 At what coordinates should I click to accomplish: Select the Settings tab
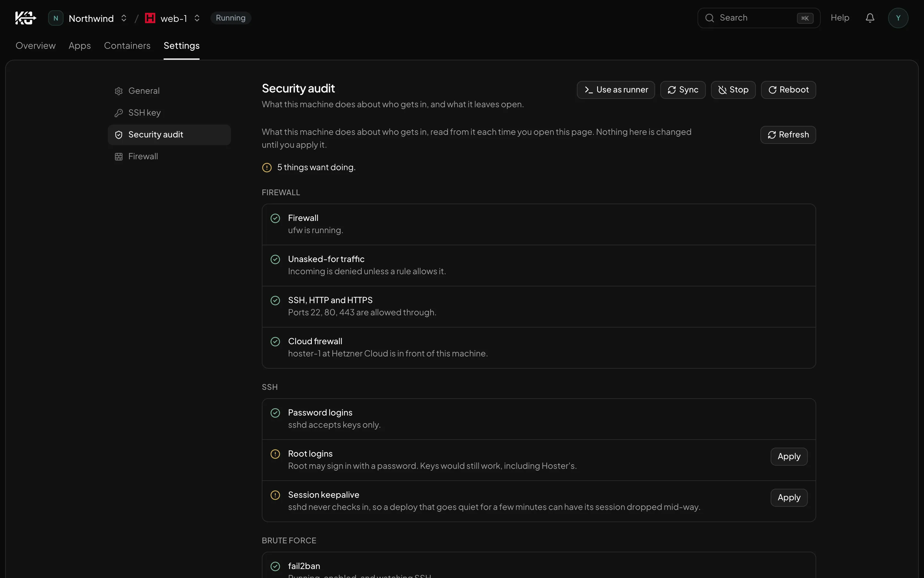(x=181, y=46)
